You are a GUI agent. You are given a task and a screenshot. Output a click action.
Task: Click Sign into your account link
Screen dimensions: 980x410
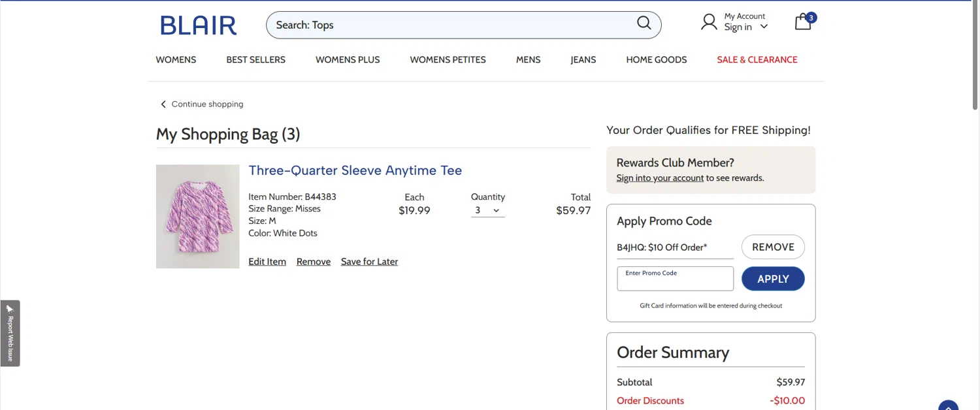coord(660,178)
